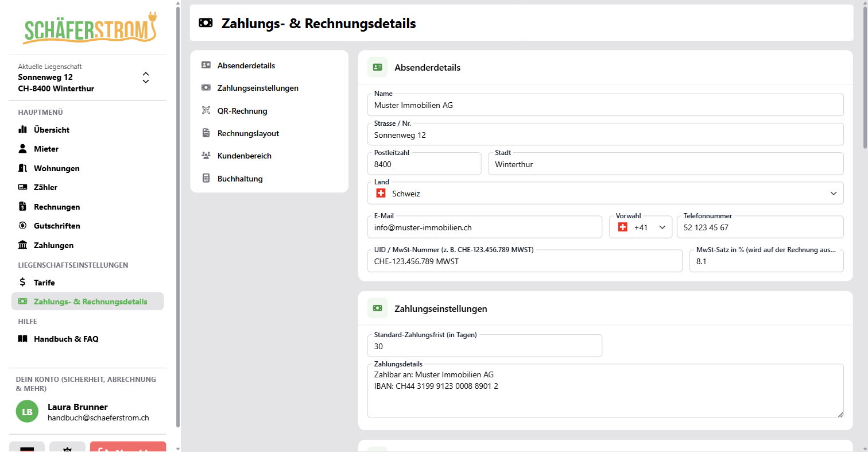Open the Aktuelle Liegenschaft property selector
The height and width of the screenshot is (452, 868).
(x=87, y=78)
